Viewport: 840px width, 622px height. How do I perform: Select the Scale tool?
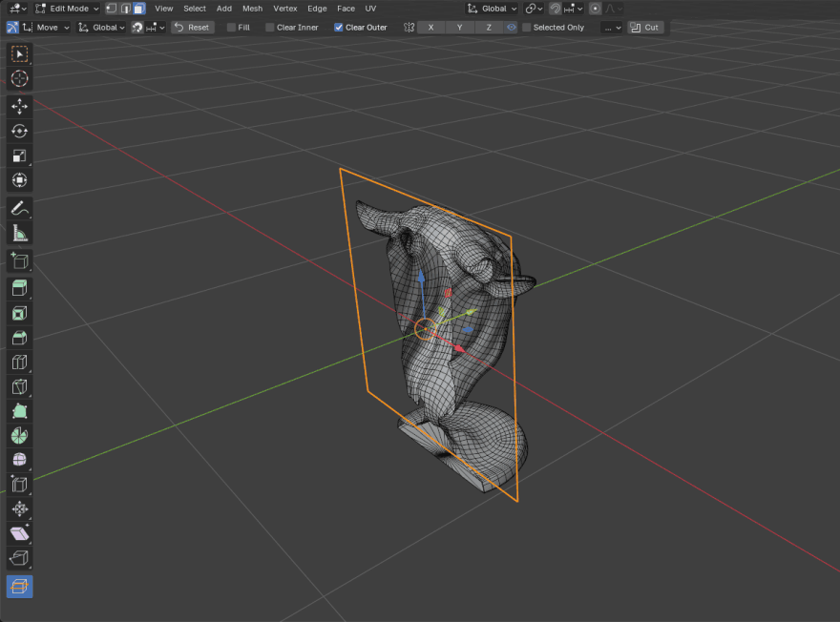point(19,155)
